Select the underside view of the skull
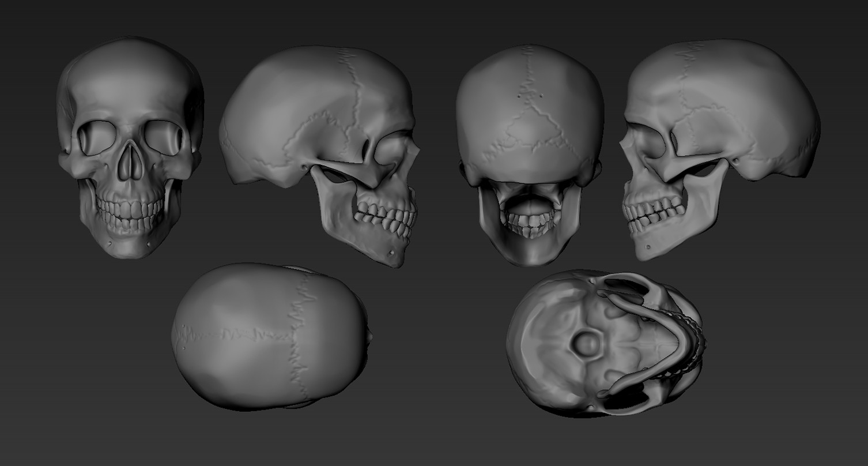This screenshot has height=466, width=868. (606, 343)
